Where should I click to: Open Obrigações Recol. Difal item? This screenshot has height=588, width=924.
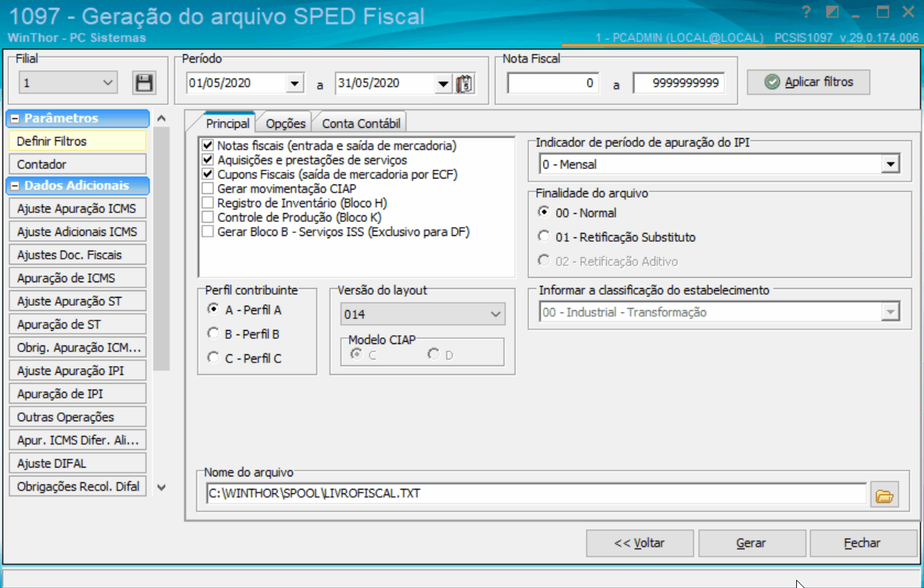77,487
